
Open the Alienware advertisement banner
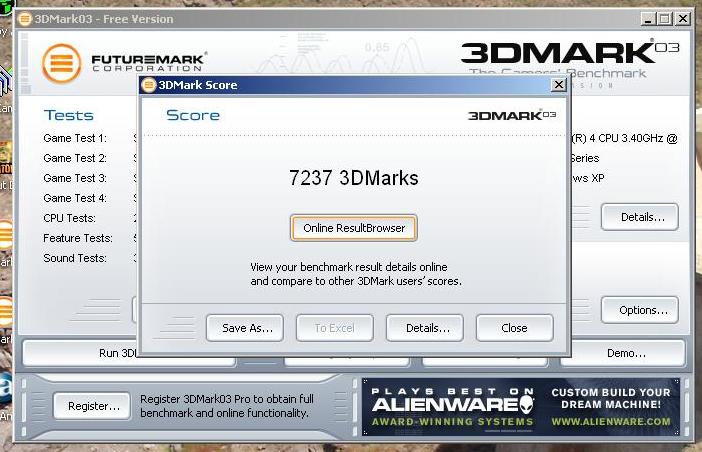pyautogui.click(x=521, y=406)
